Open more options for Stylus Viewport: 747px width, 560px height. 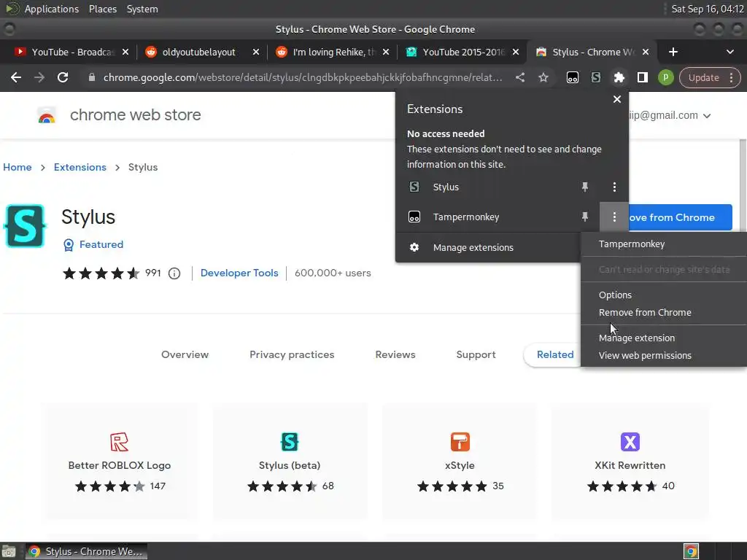614,187
